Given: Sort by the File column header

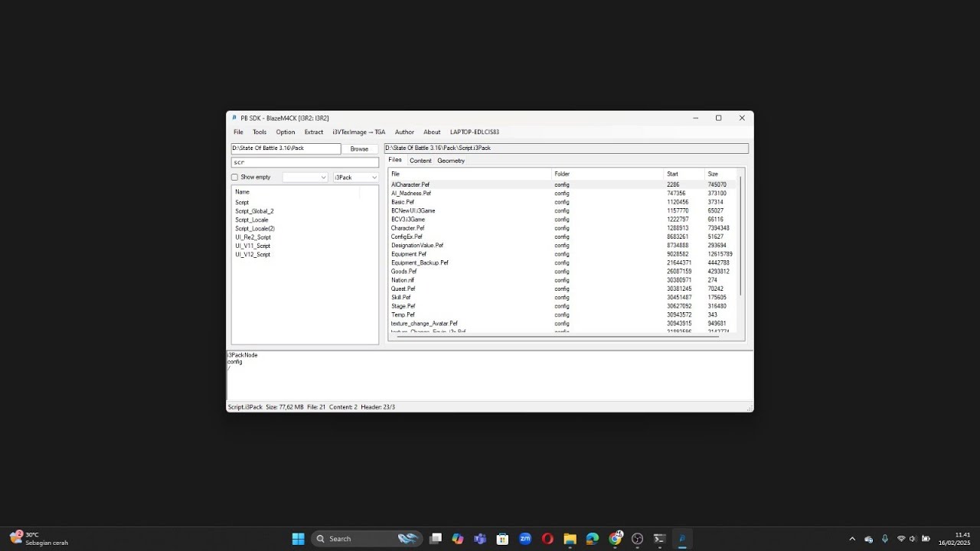Looking at the screenshot, I should click(x=470, y=174).
